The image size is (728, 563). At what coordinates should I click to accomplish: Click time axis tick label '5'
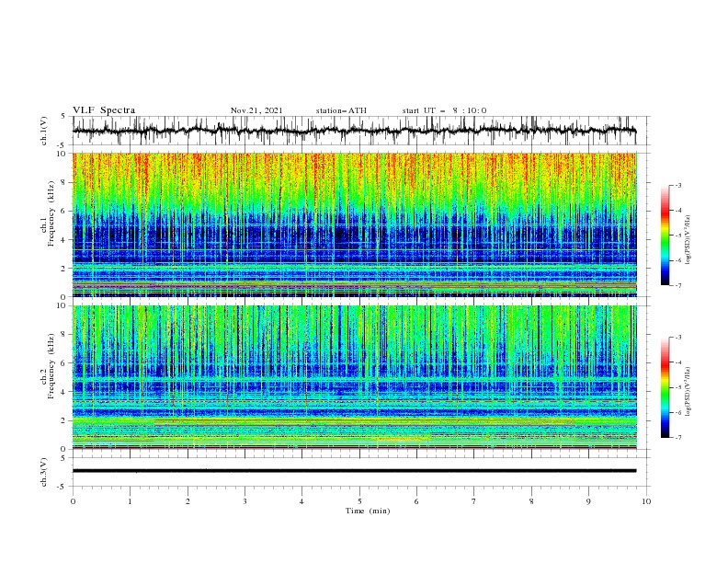click(x=359, y=501)
